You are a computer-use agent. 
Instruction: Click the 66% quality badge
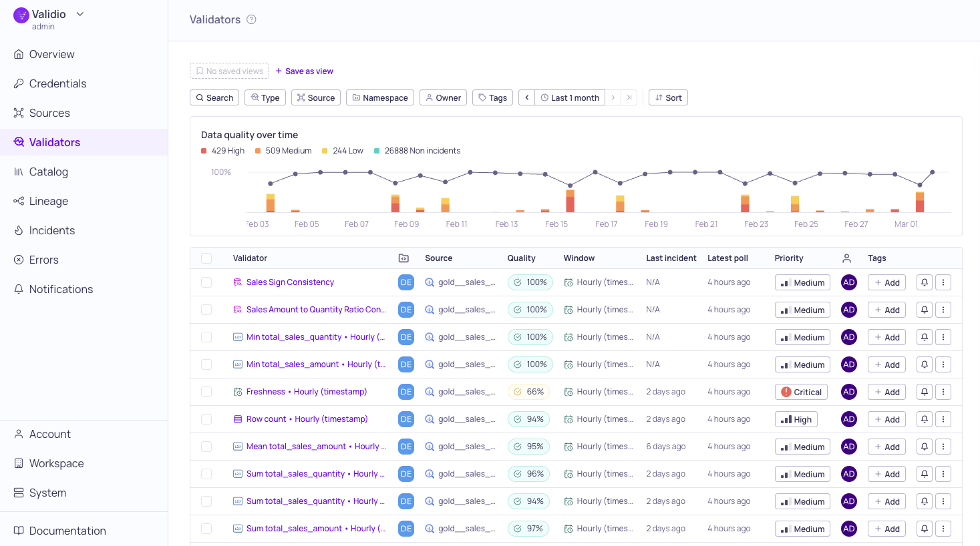click(x=528, y=392)
